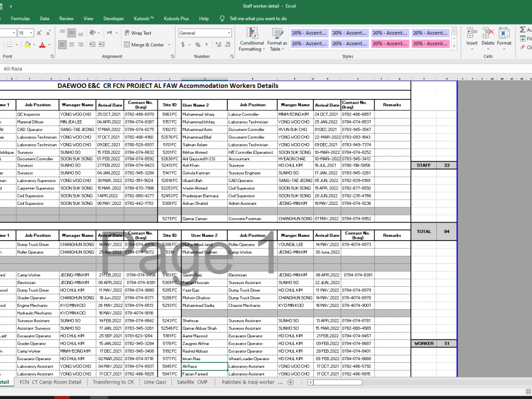The height and width of the screenshot is (399, 532).
Task: Open the General number format dropdown
Action: pyautogui.click(x=229, y=33)
